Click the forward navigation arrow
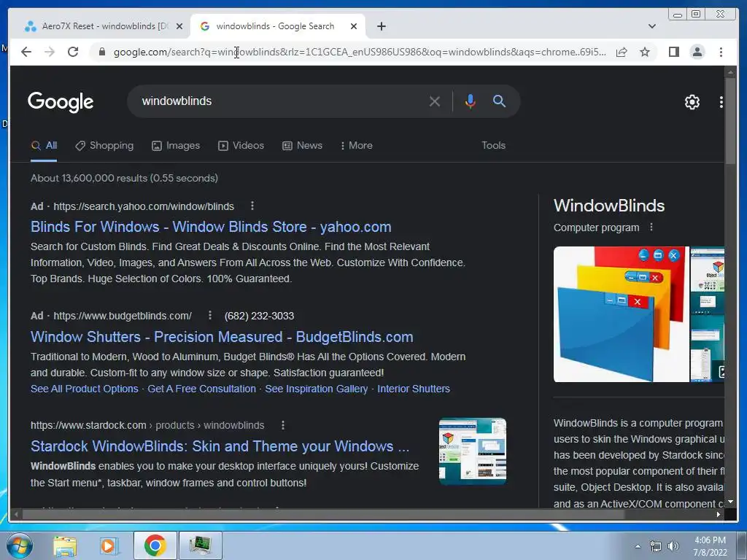Viewport: 747px width, 560px height. (50, 52)
